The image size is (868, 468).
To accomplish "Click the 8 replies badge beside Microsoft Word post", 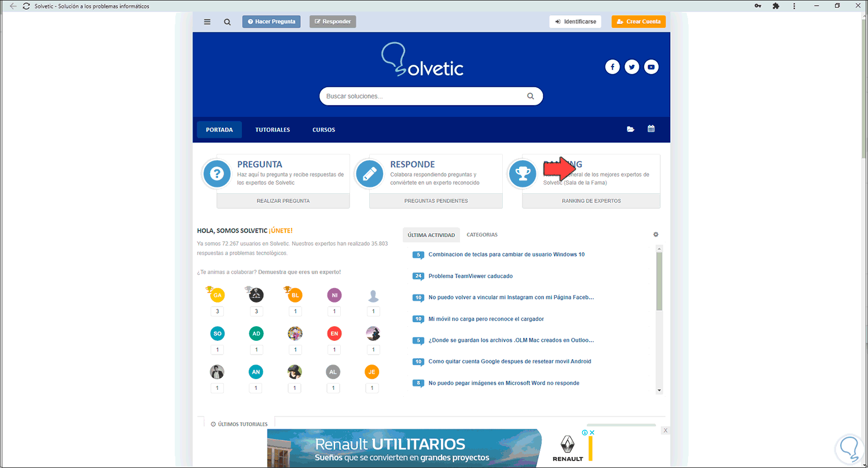I will tap(418, 383).
